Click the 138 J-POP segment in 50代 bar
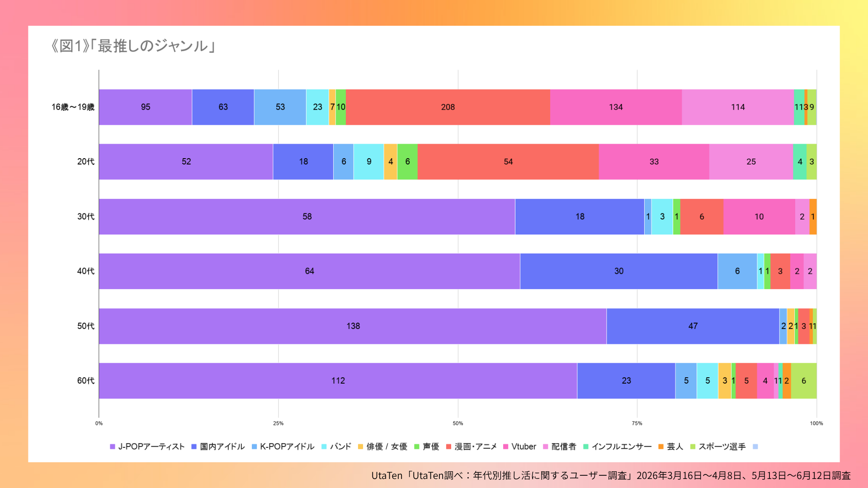868x488 pixels. pos(353,326)
